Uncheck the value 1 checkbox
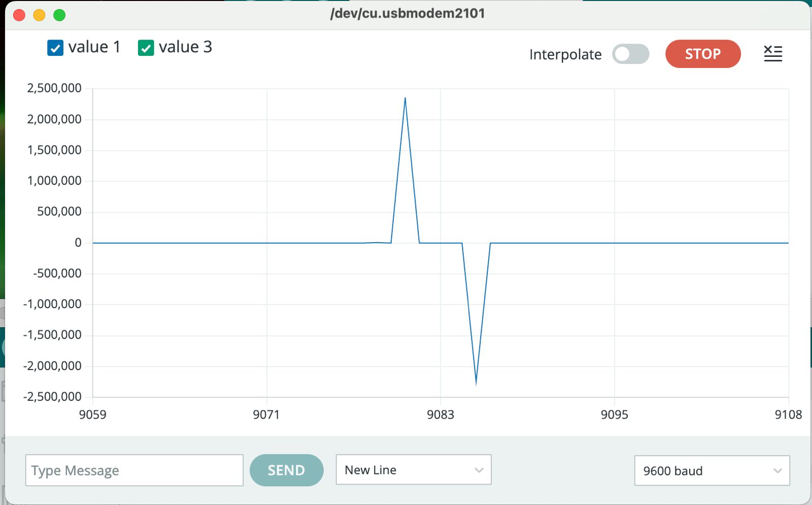This screenshot has height=505, width=812. click(55, 47)
